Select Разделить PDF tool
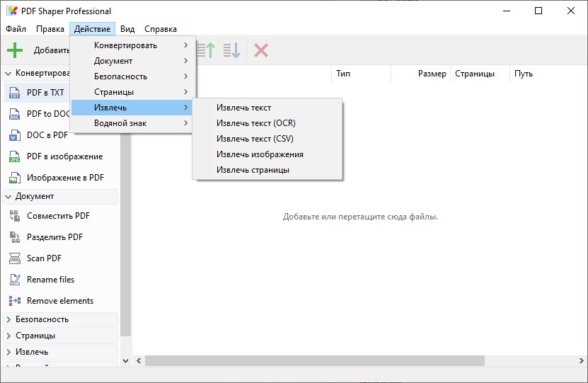 tap(54, 237)
